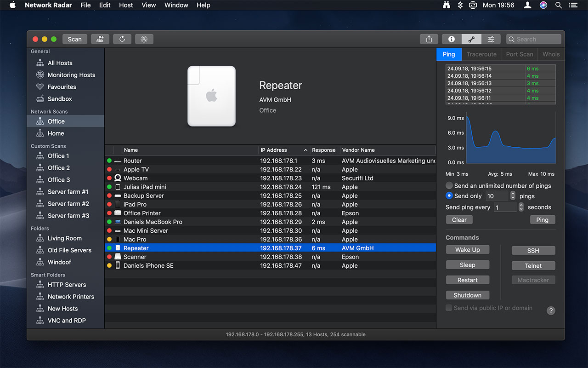Open a new network scan via toolbar icon
588x368 pixels.
pyautogui.click(x=100, y=39)
